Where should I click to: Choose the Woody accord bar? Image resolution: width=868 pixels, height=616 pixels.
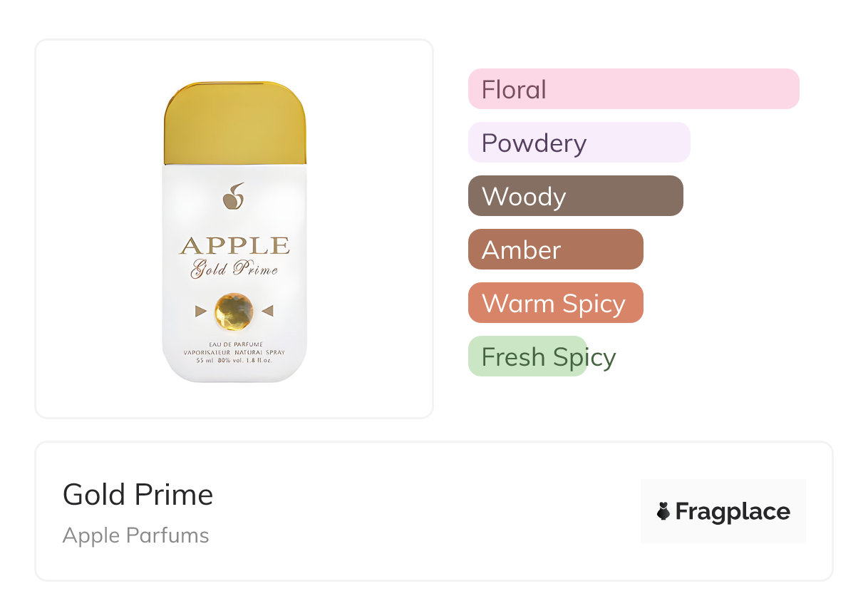[575, 196]
